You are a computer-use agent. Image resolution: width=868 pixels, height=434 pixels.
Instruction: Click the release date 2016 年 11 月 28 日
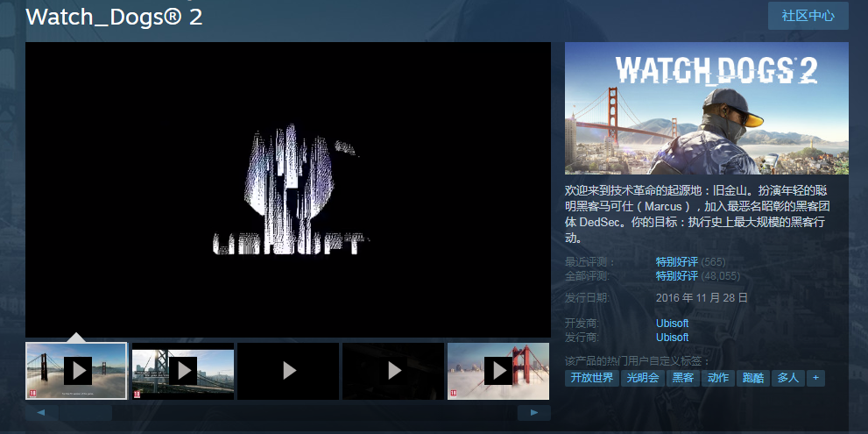tap(702, 297)
